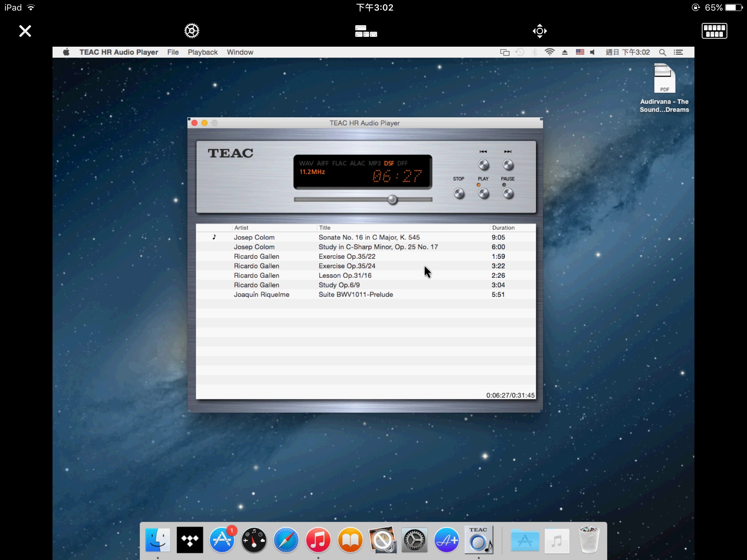This screenshot has height=560, width=747.
Task: Open the photo app with prohibited sign in Dock
Action: (382, 540)
